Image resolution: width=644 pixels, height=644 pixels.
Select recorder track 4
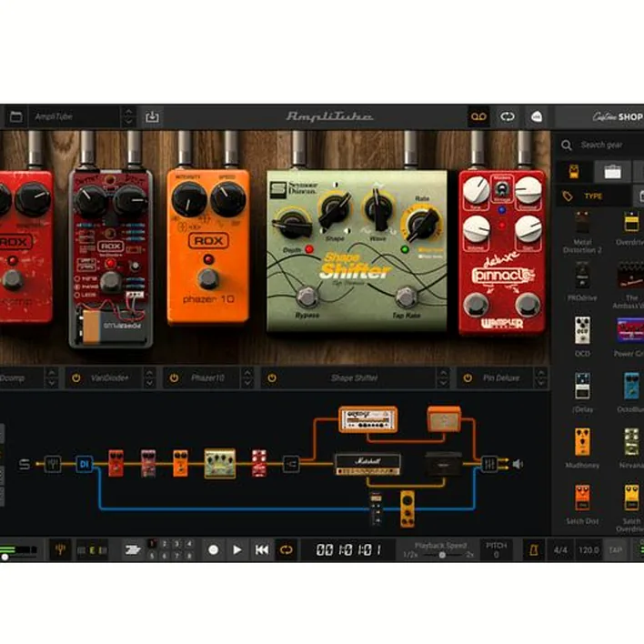pyautogui.click(x=189, y=544)
